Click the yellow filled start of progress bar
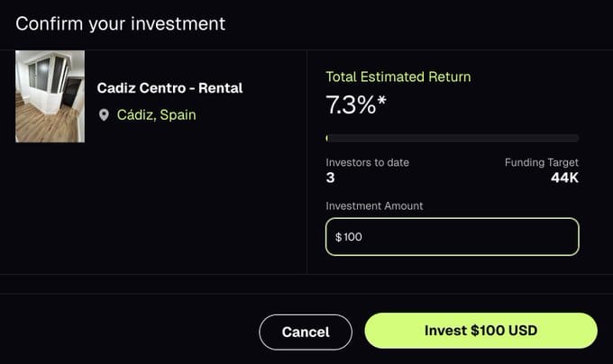 coord(327,138)
